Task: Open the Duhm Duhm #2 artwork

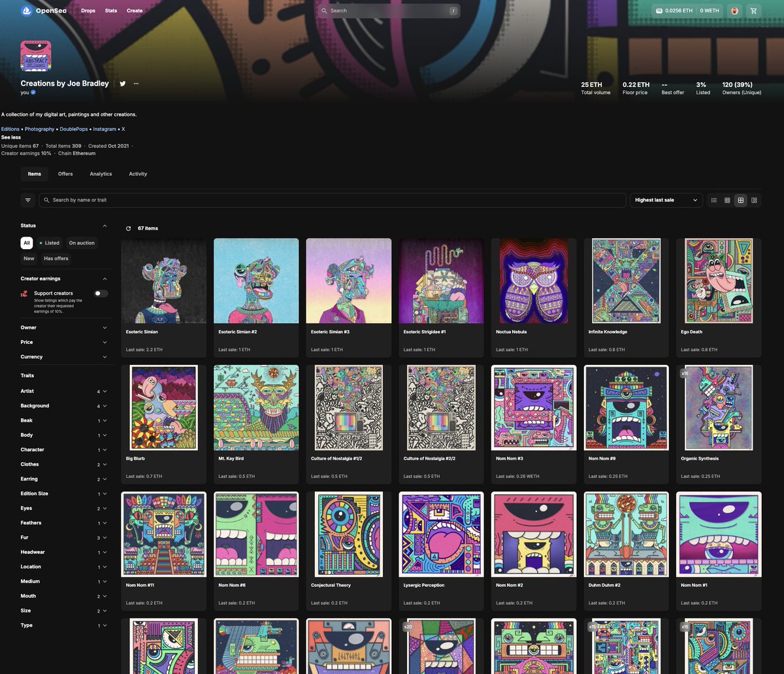Action: click(x=626, y=534)
